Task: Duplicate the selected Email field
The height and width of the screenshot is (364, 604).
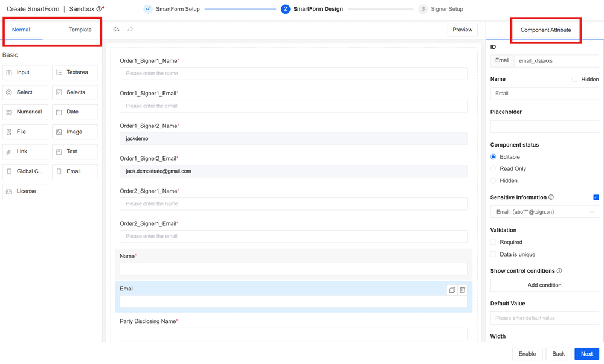Action: (452, 290)
